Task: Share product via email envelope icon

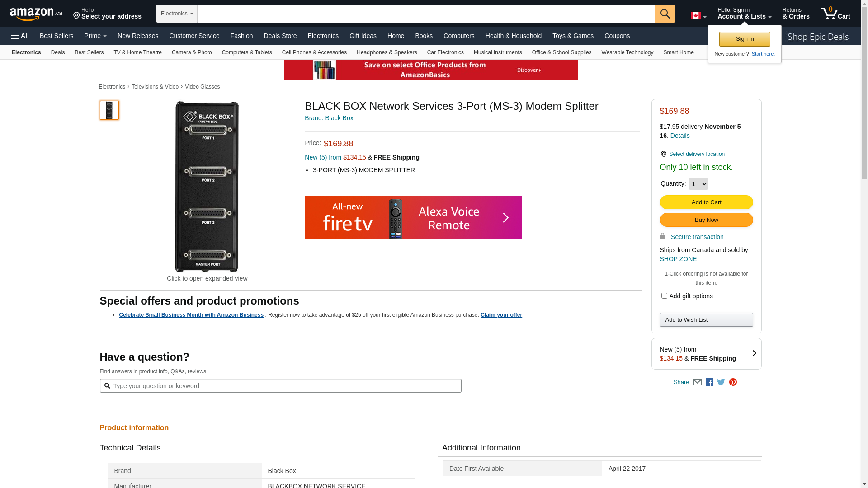Action: coord(697,382)
